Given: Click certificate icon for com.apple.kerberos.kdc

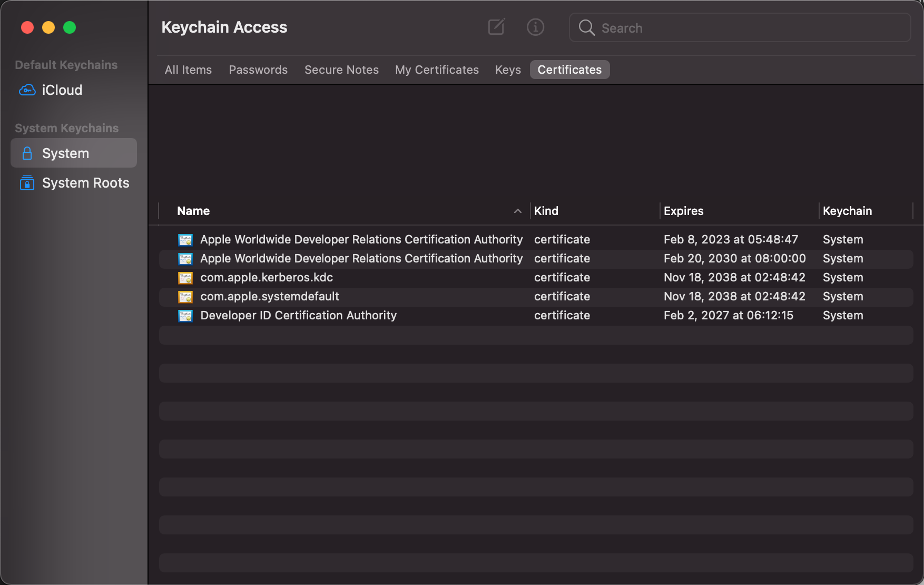Looking at the screenshot, I should (x=185, y=278).
